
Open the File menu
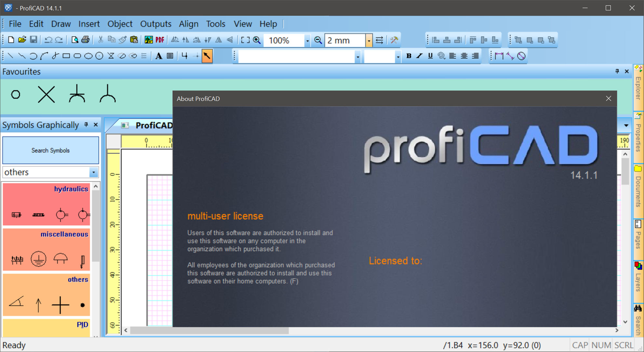coord(15,24)
